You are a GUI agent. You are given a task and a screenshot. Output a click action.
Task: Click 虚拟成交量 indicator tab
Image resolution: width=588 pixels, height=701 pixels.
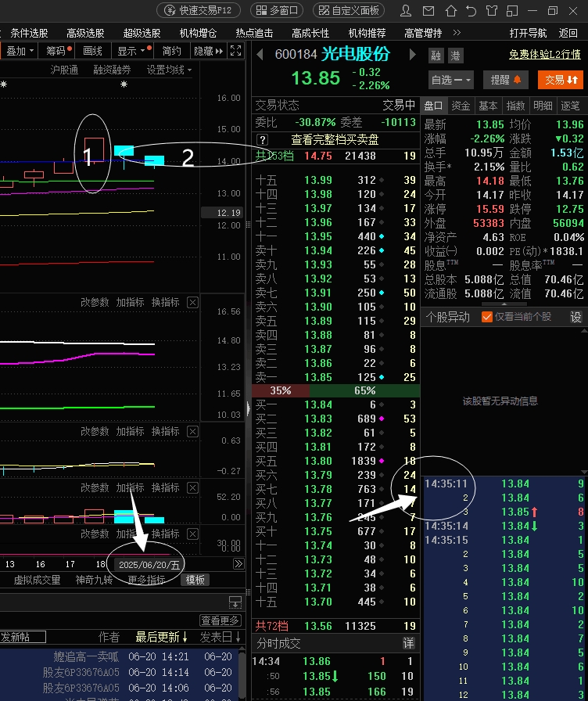point(37,581)
